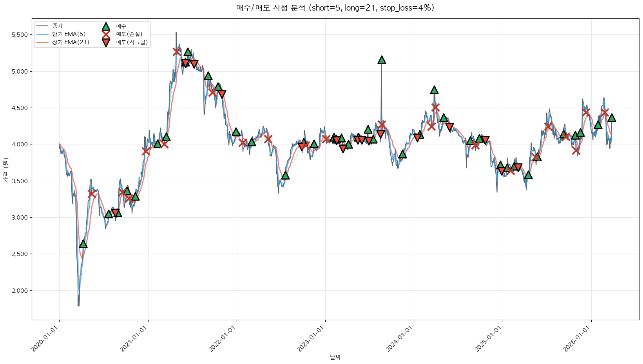643x364 pixels.
Task: Click the 날짜 x-axis title
Action: tap(335, 357)
